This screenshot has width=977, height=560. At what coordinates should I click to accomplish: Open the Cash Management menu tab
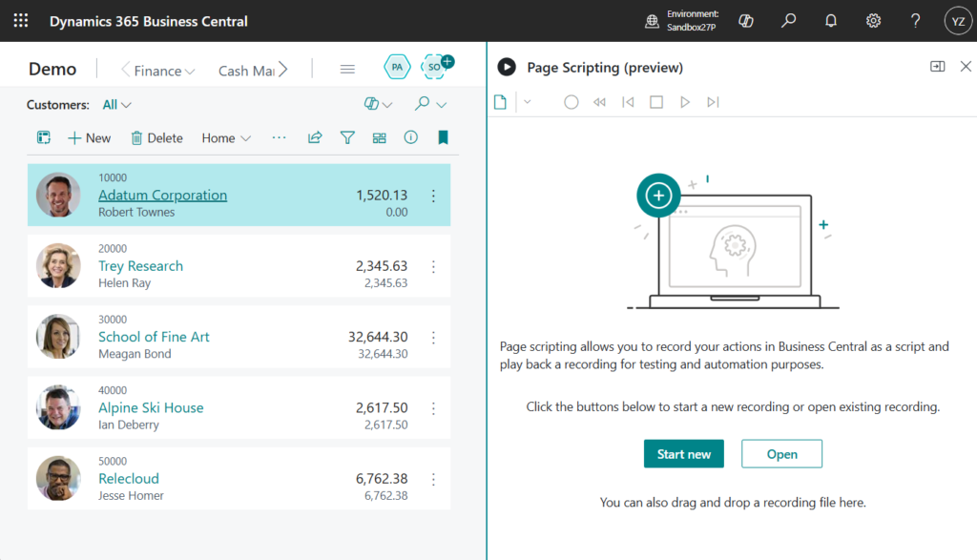[246, 71]
